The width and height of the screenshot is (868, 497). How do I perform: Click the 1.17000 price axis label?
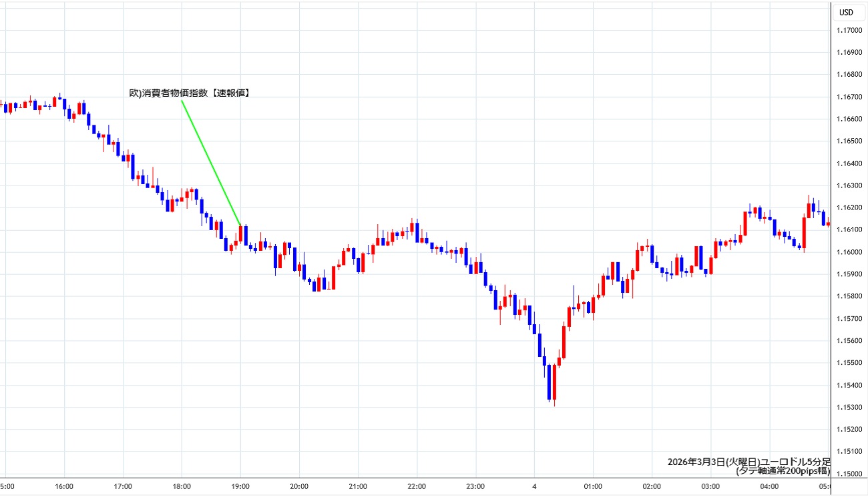(850, 31)
